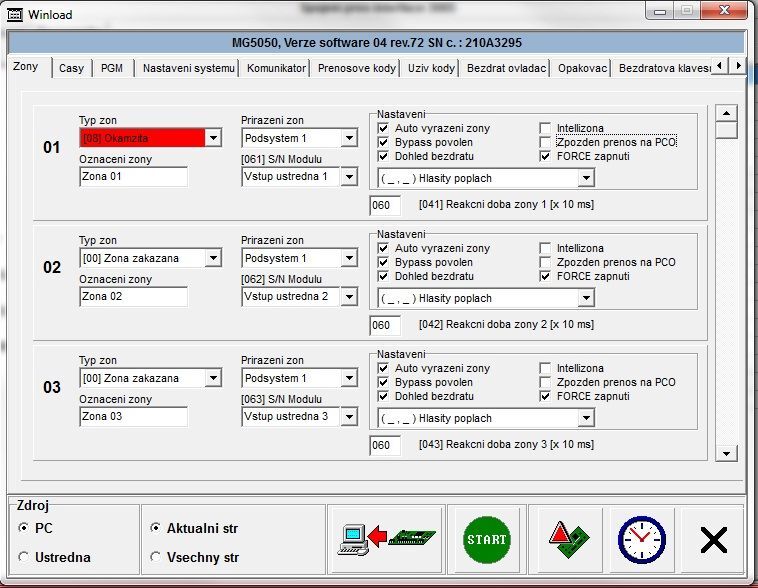This screenshot has height=588, width=758.
Task: Click the zone list scroll down arrow
Action: pyautogui.click(x=726, y=453)
